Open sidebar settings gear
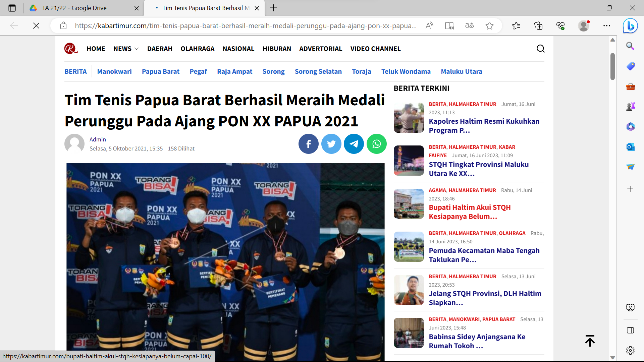Screen dimensions: 644x362 (630, 350)
